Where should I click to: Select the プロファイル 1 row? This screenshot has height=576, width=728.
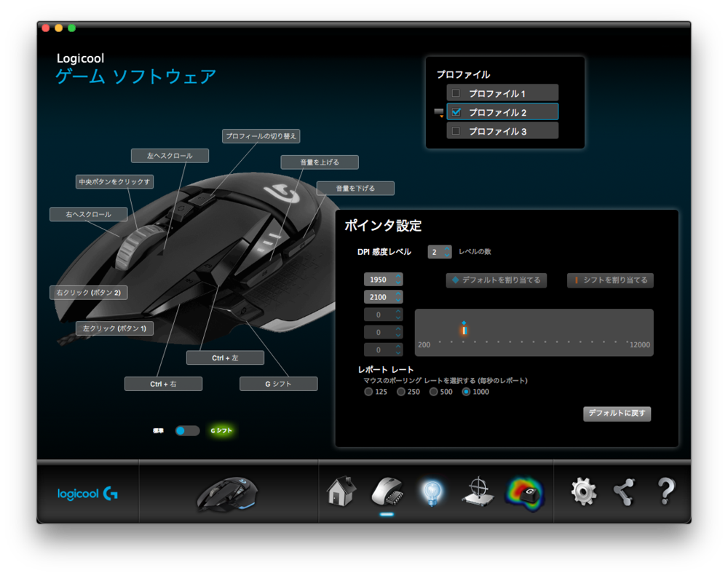click(502, 93)
